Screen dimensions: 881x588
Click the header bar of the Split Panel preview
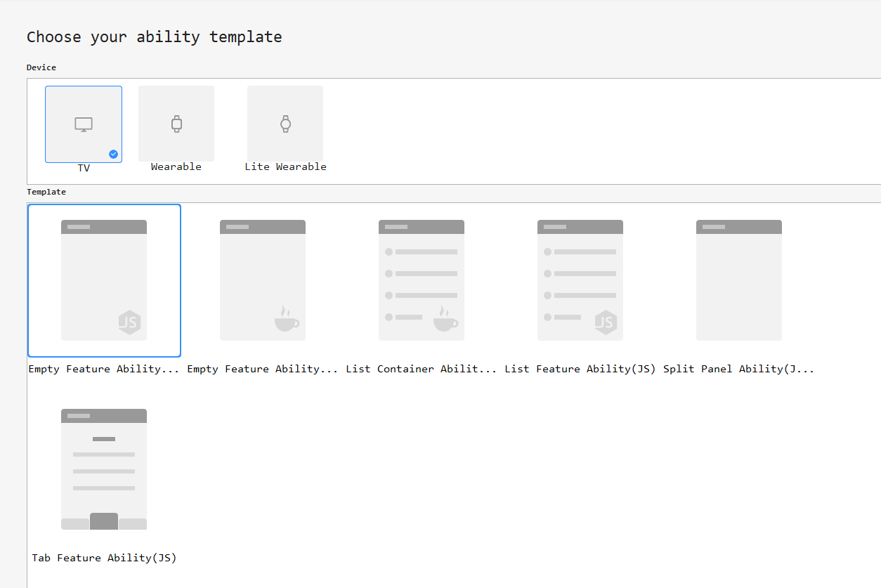point(738,227)
